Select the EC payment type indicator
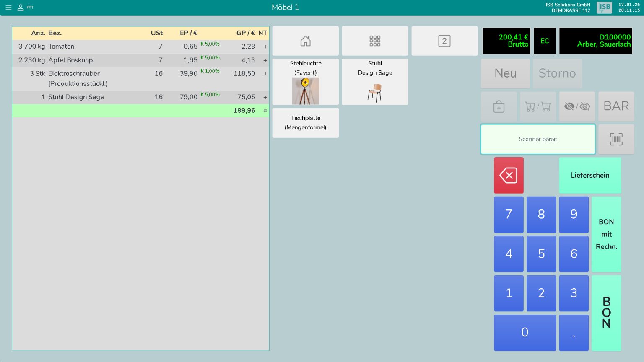 pos(544,41)
